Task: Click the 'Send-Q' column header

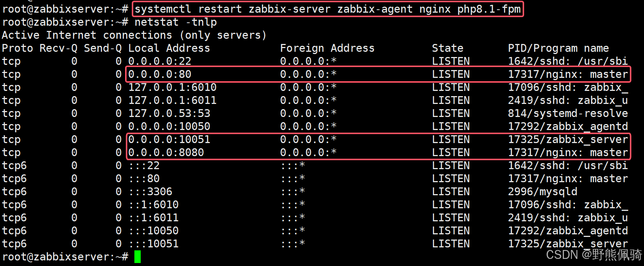Action: [x=103, y=48]
